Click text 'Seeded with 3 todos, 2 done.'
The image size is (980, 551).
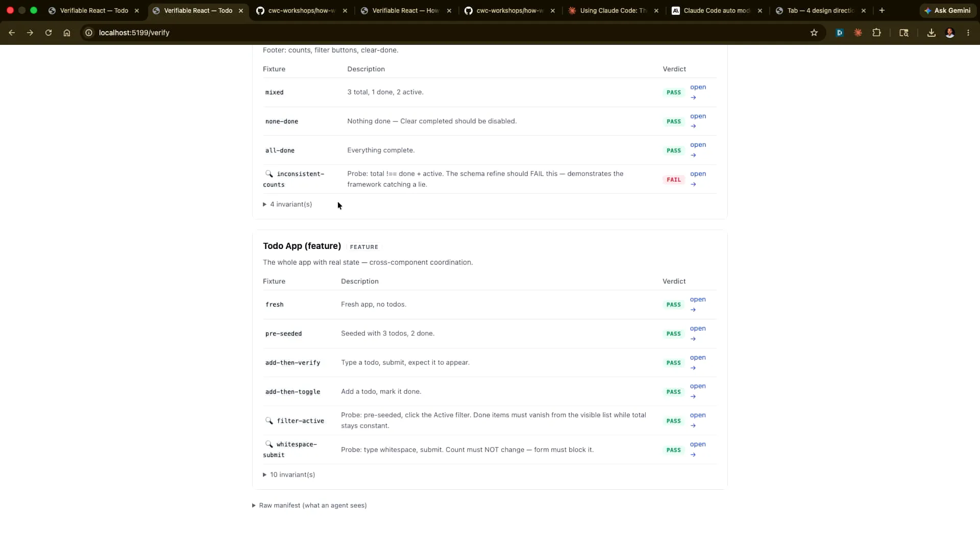pos(387,334)
